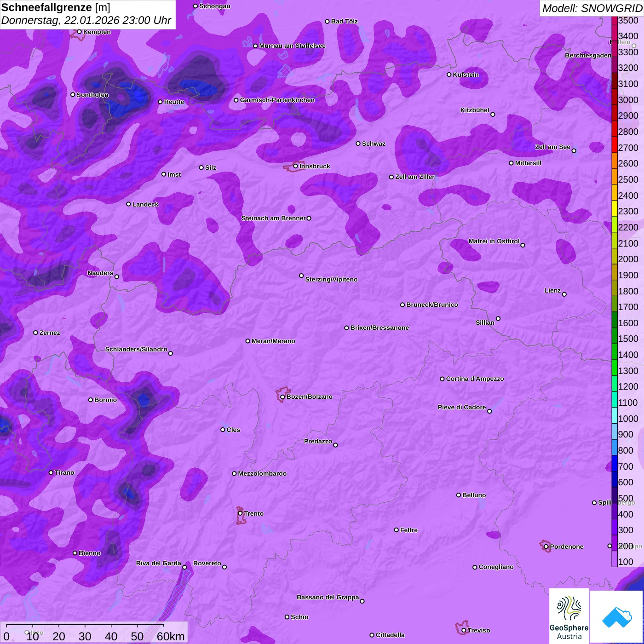The image size is (644, 644).
Task: Click the Riva del Garda location dot
Action: (x=184, y=567)
